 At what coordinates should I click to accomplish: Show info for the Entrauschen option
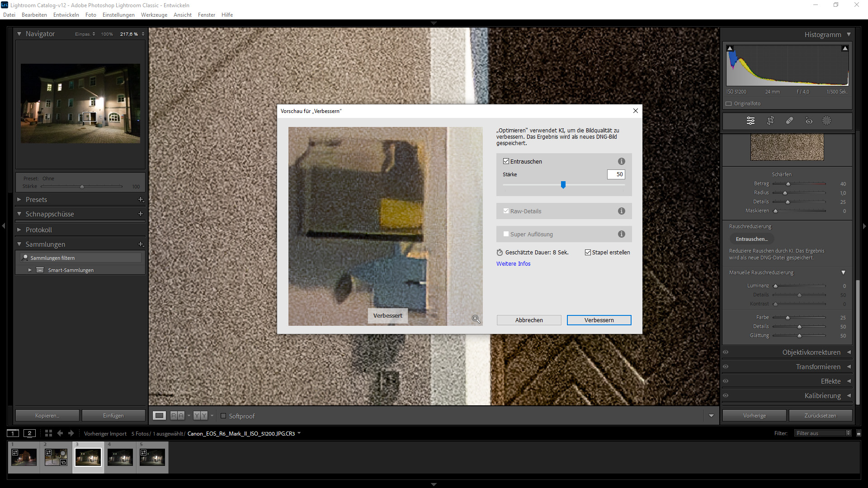click(x=622, y=161)
